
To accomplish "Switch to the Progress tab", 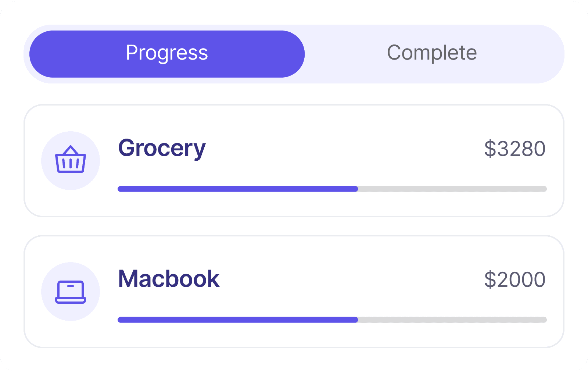I will pyautogui.click(x=167, y=54).
